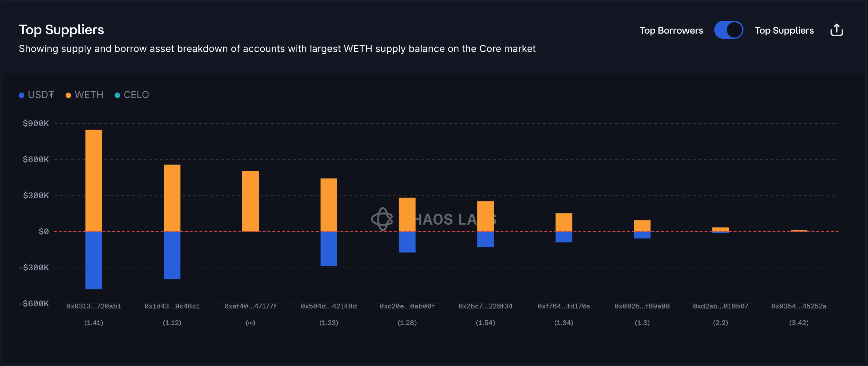Click USD₮ borrow bar for 0x0313...720ab1

(x=94, y=260)
